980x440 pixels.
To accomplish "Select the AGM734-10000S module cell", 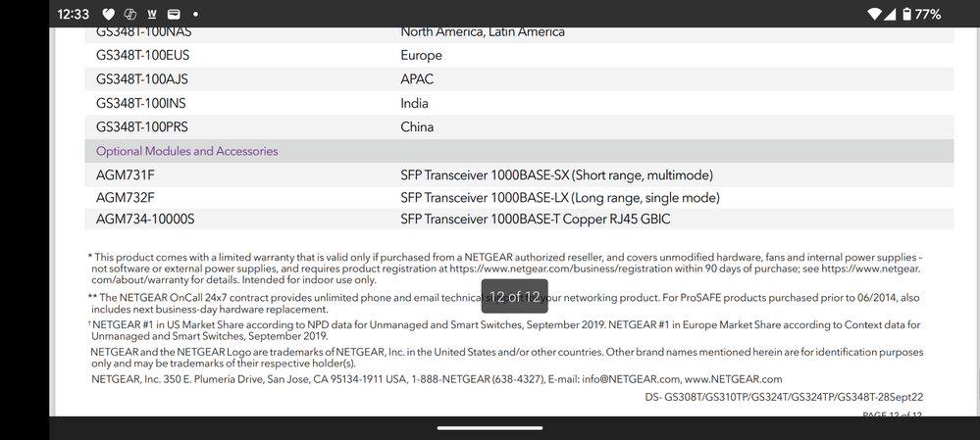I will point(145,220).
